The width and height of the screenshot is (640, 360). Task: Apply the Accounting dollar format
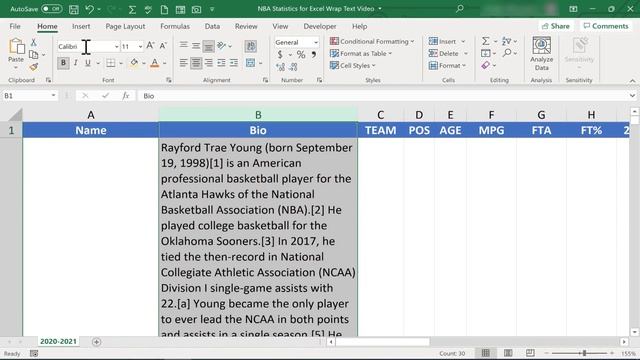pos(280,54)
